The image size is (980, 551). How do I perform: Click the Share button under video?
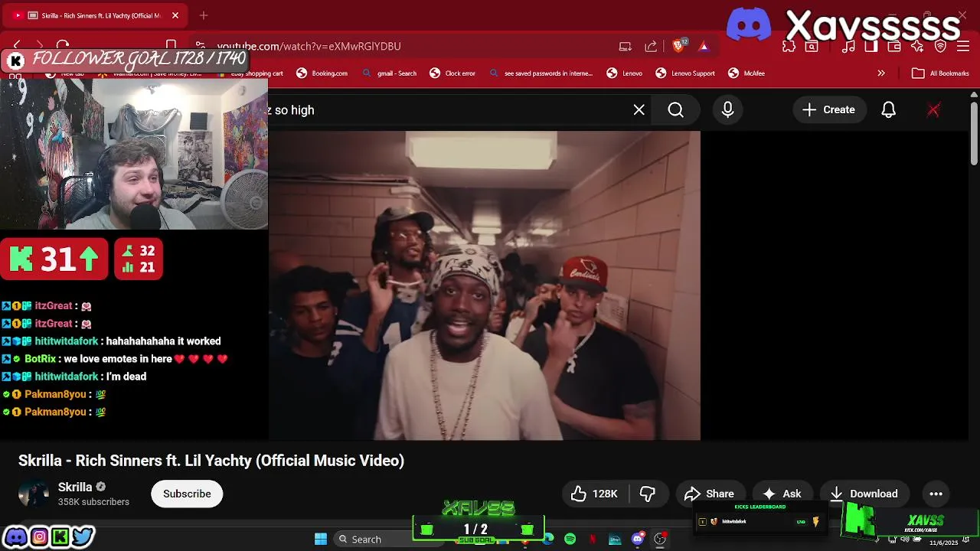click(709, 494)
